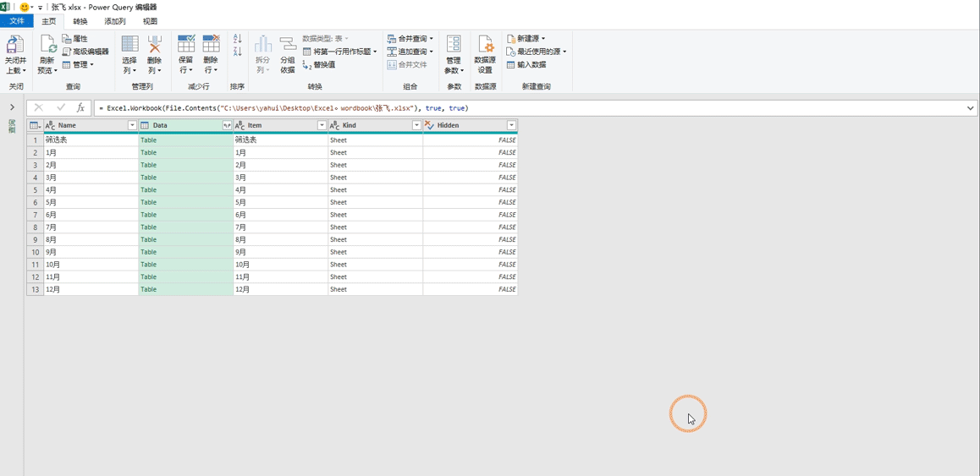Open the 合并查询 dropdown
The height and width of the screenshot is (476, 980).
pyautogui.click(x=410, y=39)
